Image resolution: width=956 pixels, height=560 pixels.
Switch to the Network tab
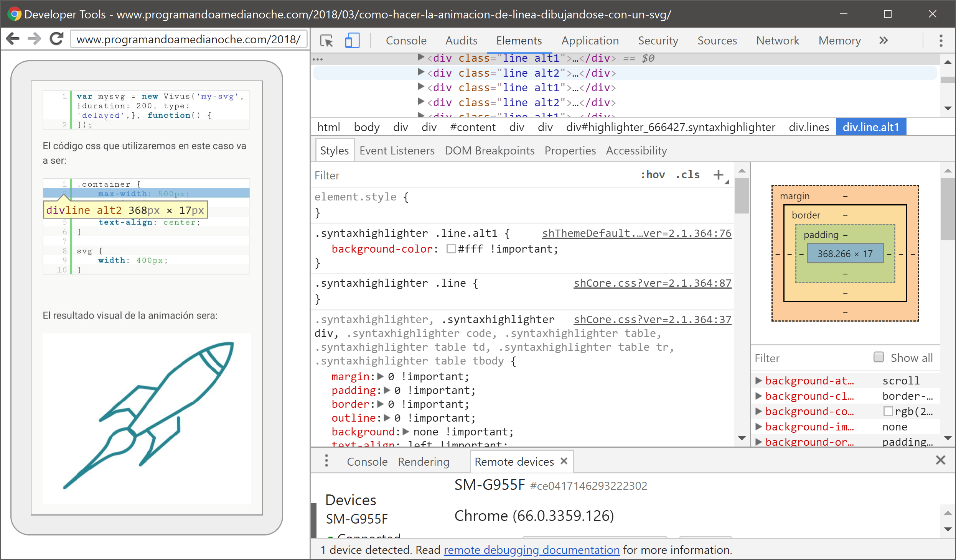777,41
